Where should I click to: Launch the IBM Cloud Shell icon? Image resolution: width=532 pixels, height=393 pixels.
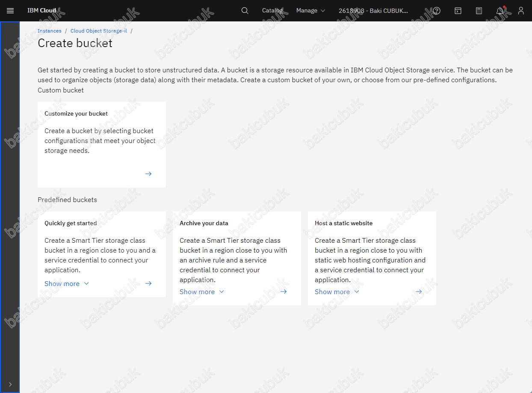[x=458, y=11]
